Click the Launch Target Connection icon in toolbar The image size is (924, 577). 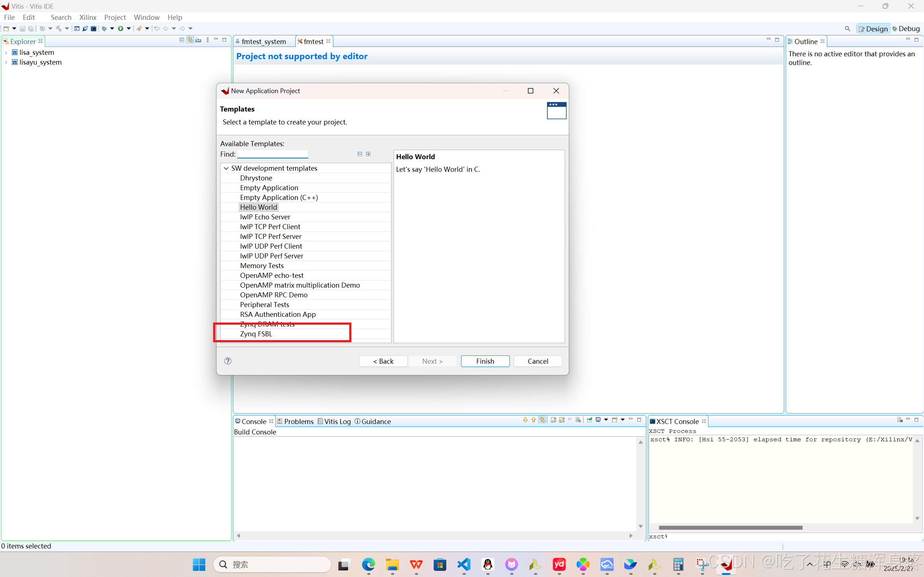pos(139,29)
